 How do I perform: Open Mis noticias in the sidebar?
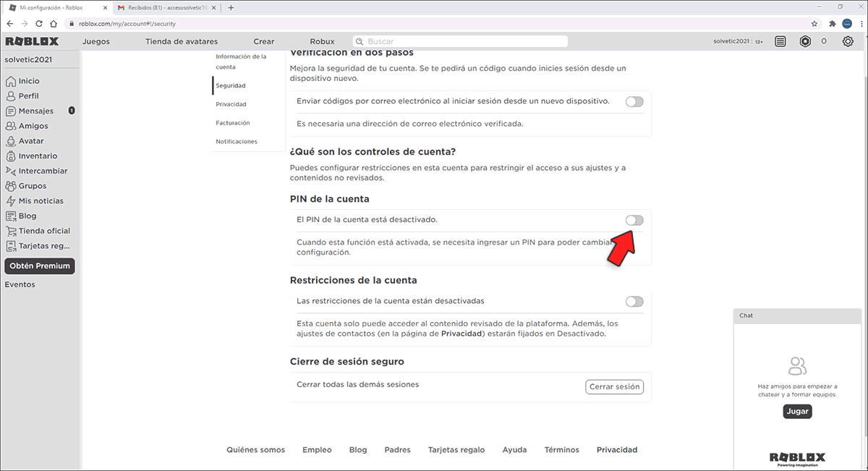[34, 201]
